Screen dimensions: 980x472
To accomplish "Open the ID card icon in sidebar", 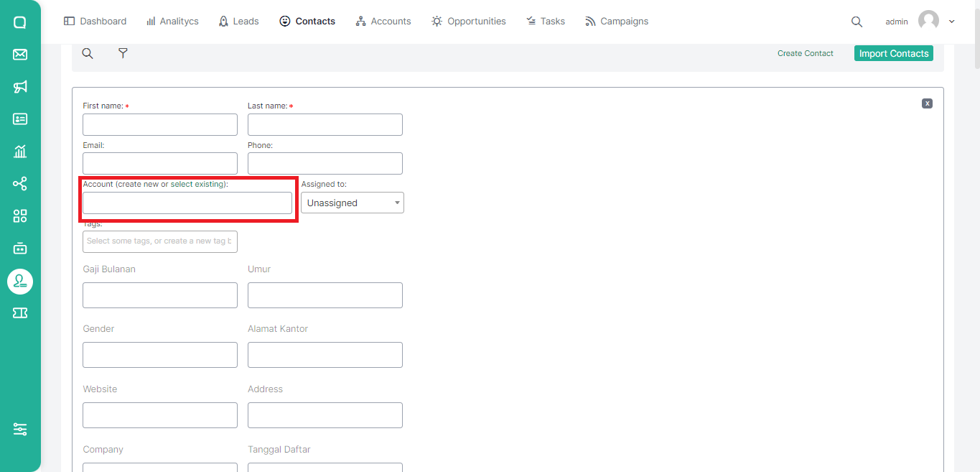I will coord(20,119).
